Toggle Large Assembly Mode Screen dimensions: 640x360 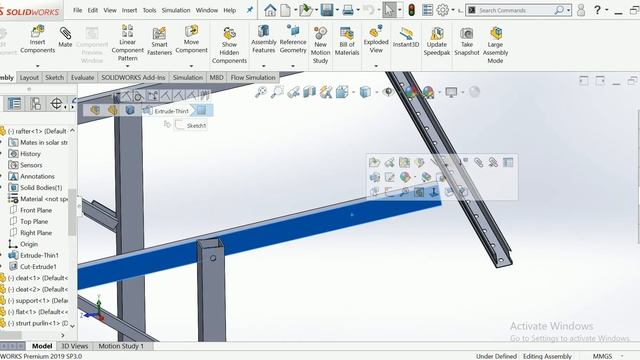(x=495, y=45)
